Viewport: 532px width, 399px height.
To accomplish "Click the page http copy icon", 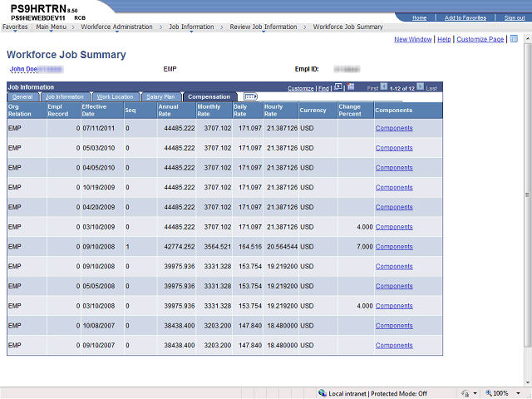I will (x=514, y=39).
